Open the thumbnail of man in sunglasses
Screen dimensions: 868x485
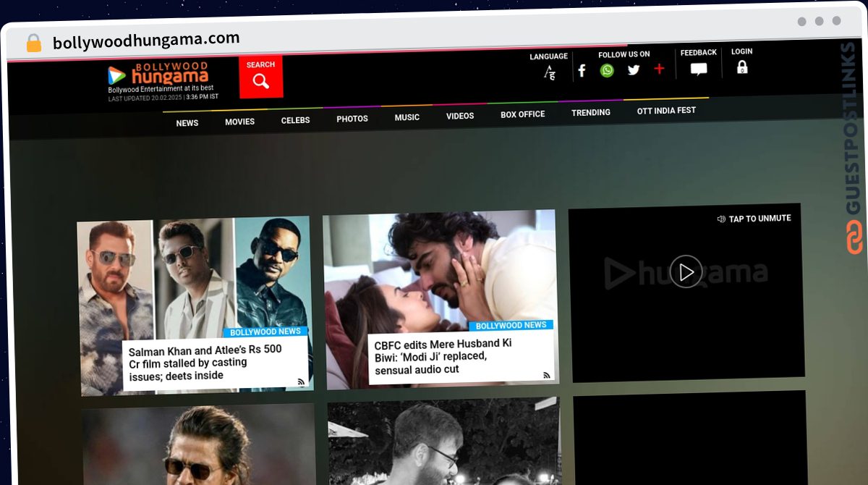tap(199, 444)
